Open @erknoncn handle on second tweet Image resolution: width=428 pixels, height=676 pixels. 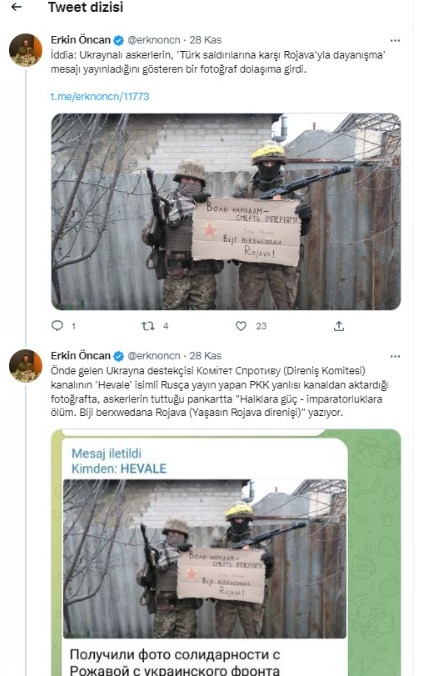[154, 356]
